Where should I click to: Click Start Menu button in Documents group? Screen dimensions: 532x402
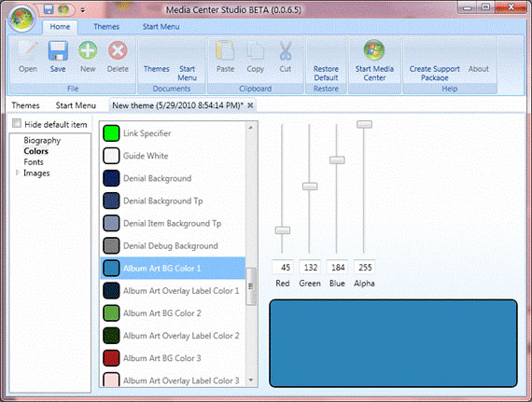click(x=187, y=73)
